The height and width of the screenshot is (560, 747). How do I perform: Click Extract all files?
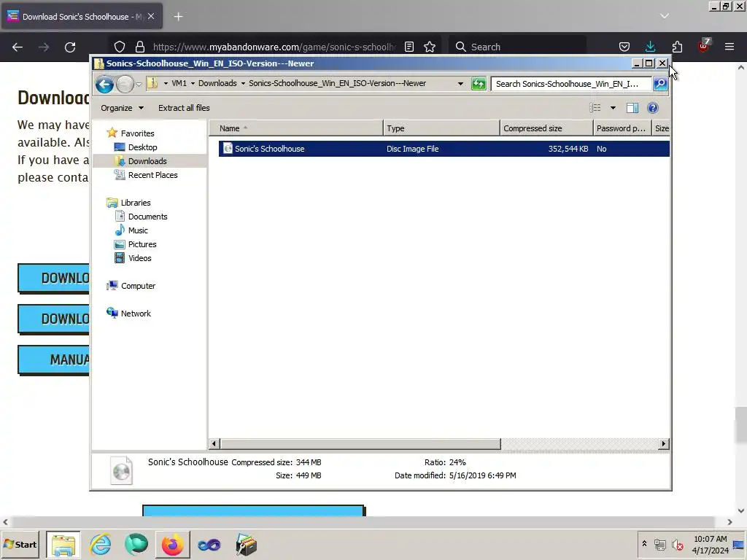(x=184, y=108)
